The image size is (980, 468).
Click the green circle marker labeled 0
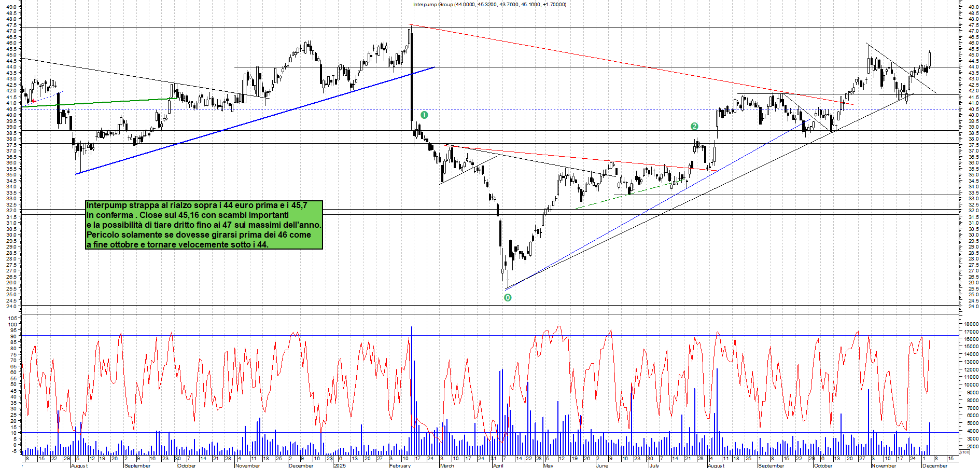(508, 298)
